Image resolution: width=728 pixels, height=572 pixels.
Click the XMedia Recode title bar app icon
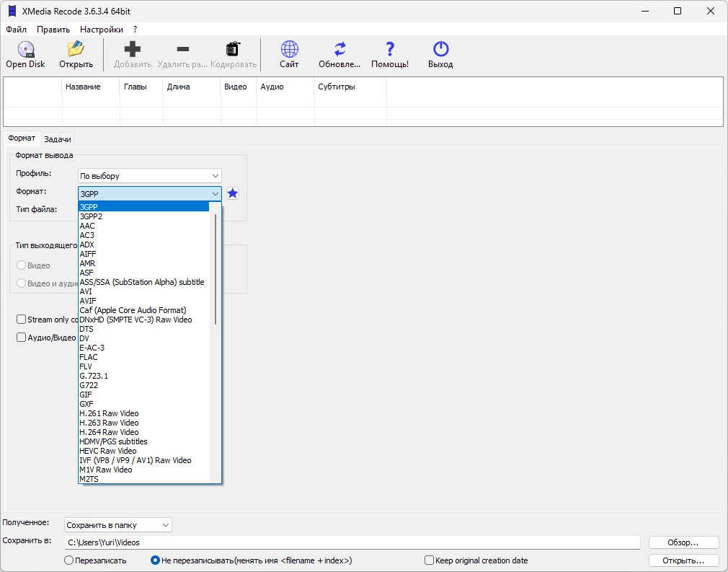[x=12, y=11]
